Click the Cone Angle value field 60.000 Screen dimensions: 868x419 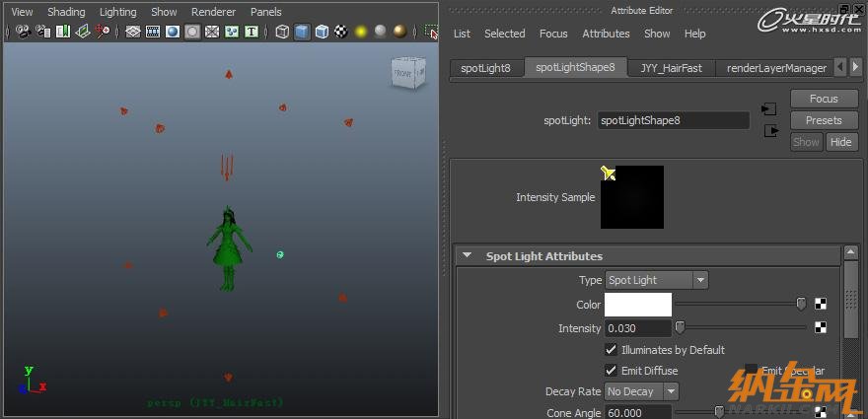coord(638,412)
